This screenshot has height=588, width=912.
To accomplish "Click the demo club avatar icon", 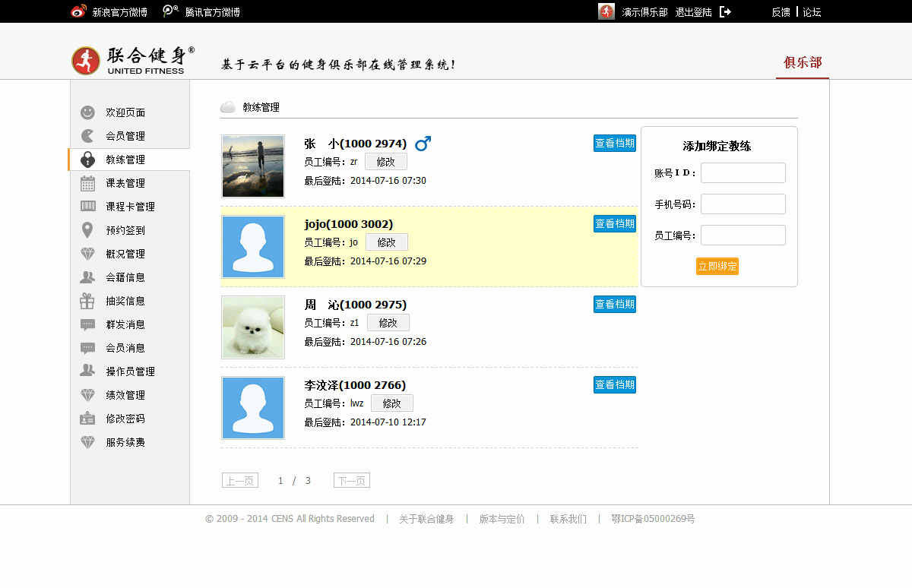I will coord(606,11).
